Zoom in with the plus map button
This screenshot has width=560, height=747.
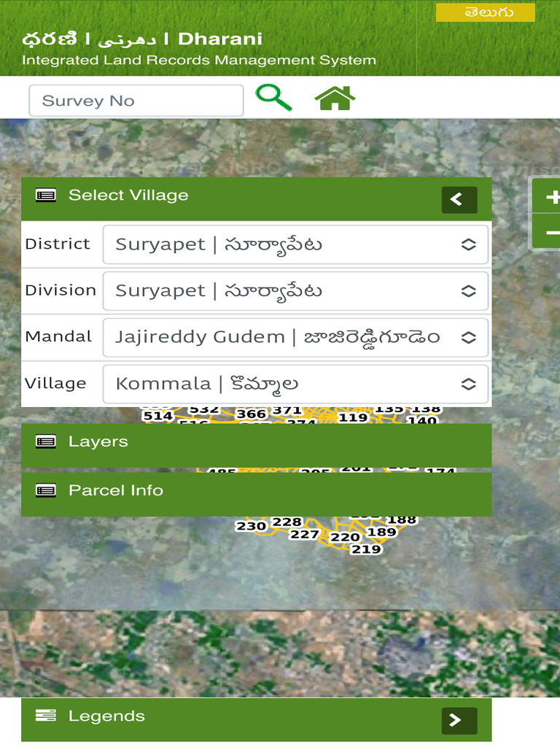pyautogui.click(x=550, y=196)
